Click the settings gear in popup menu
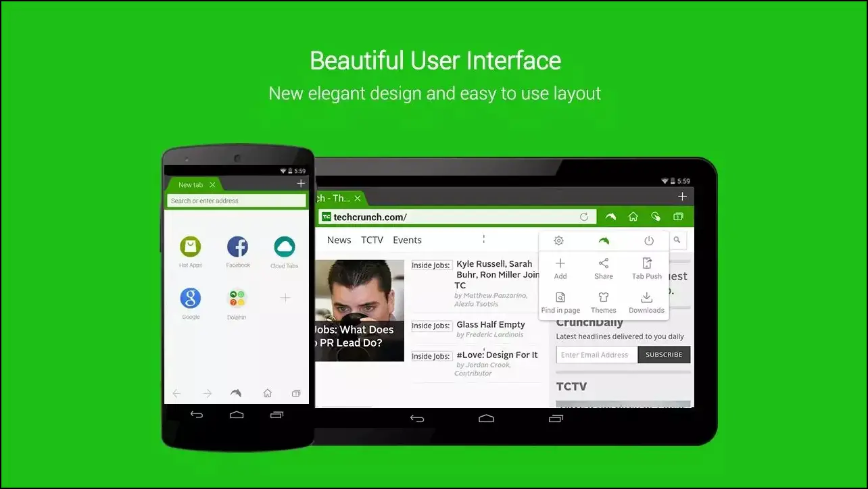The width and height of the screenshot is (868, 489). tap(558, 240)
